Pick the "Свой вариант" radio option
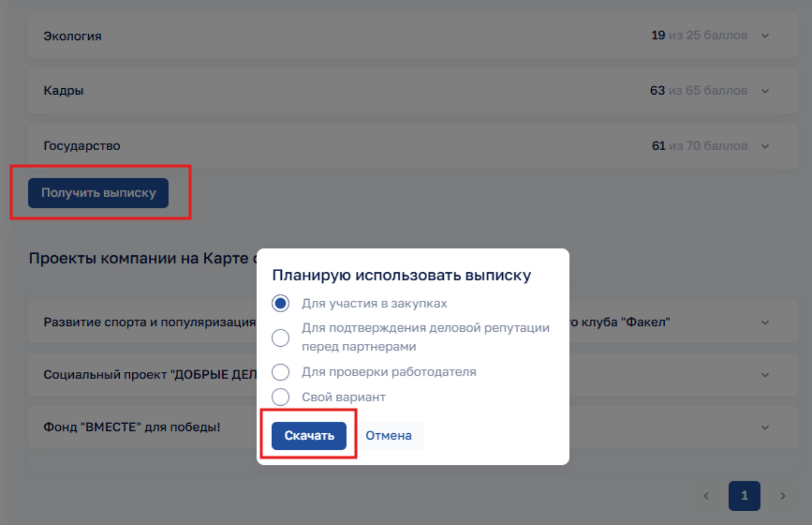The image size is (812, 525). [281, 397]
